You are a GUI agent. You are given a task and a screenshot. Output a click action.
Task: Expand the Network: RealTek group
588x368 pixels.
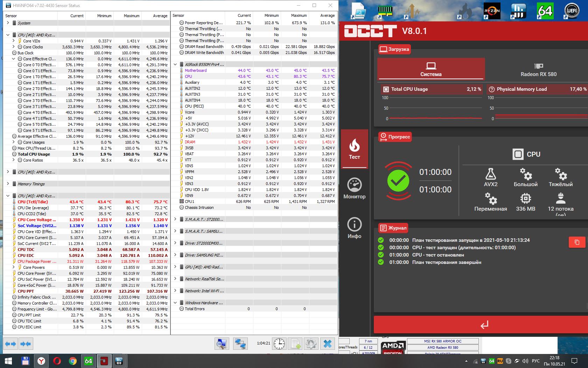[x=175, y=279]
